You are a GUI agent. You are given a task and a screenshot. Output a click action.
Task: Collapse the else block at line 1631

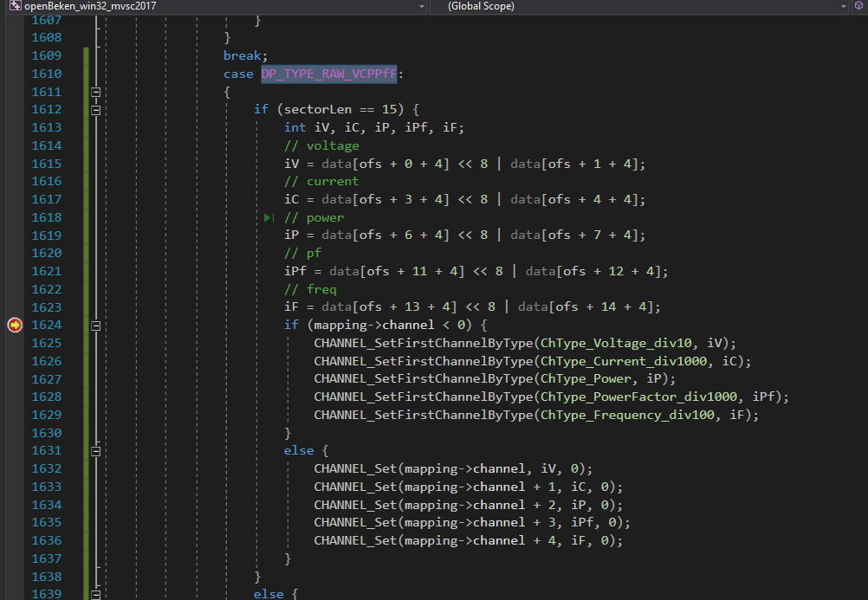(x=96, y=451)
